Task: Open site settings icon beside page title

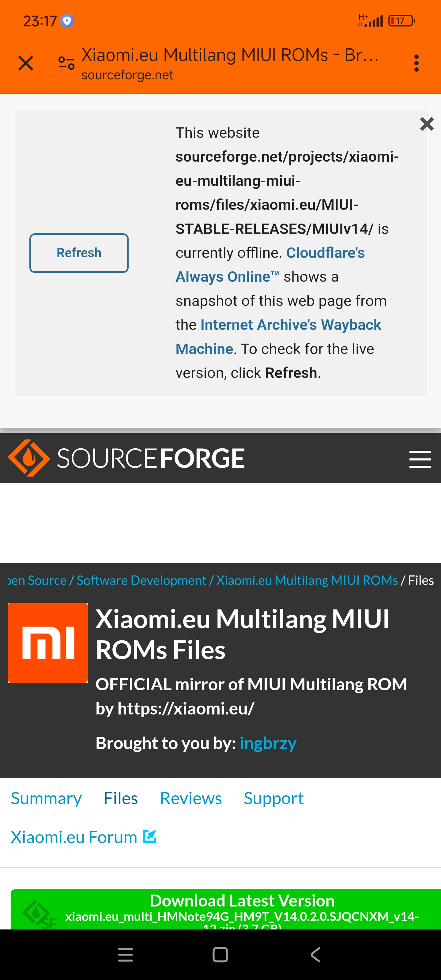Action: coord(66,63)
